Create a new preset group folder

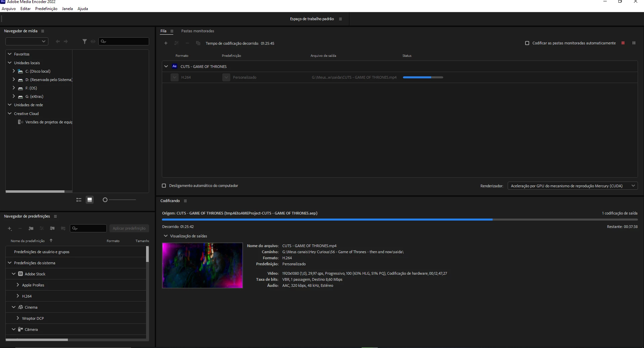coord(31,228)
